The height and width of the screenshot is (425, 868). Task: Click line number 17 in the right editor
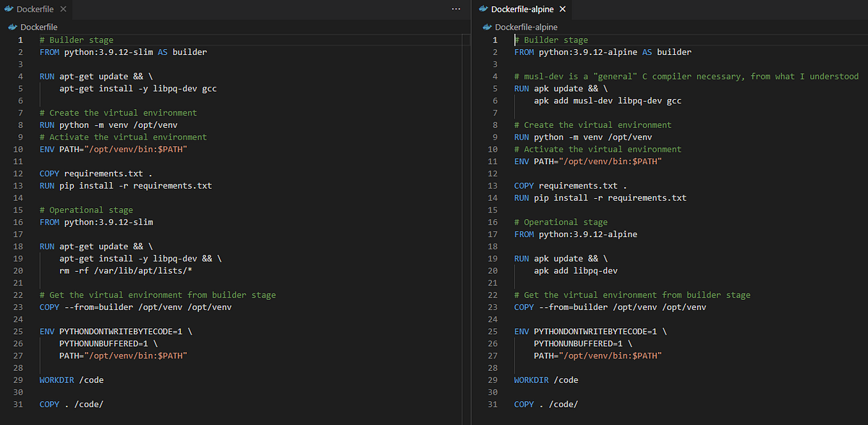tap(494, 233)
